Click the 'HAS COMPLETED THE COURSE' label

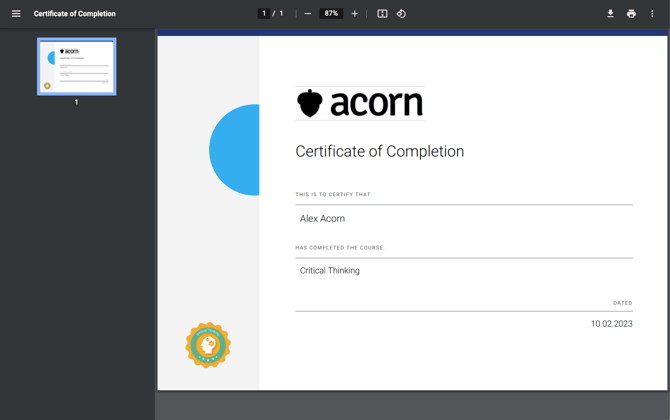click(x=340, y=248)
